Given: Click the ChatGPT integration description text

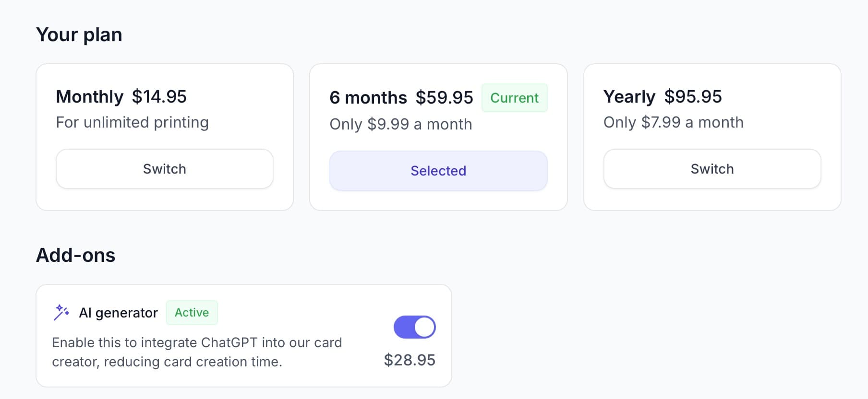Looking at the screenshot, I should coord(197,352).
